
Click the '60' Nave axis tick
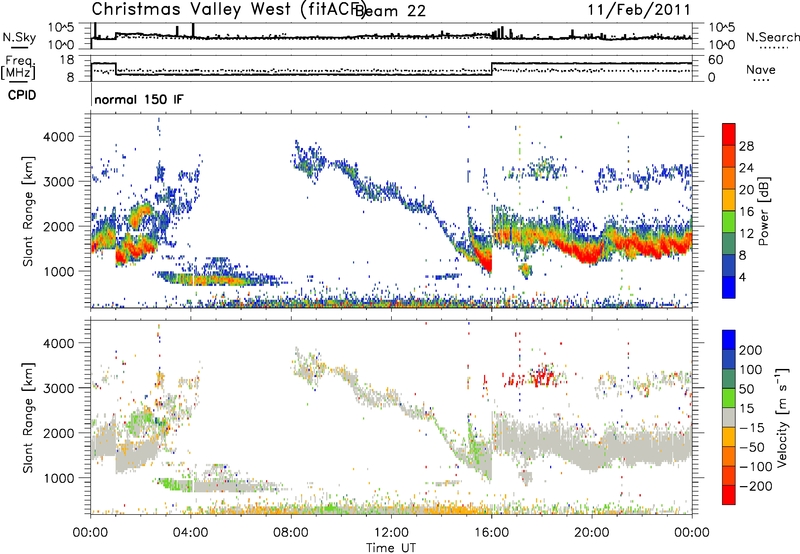click(x=715, y=60)
